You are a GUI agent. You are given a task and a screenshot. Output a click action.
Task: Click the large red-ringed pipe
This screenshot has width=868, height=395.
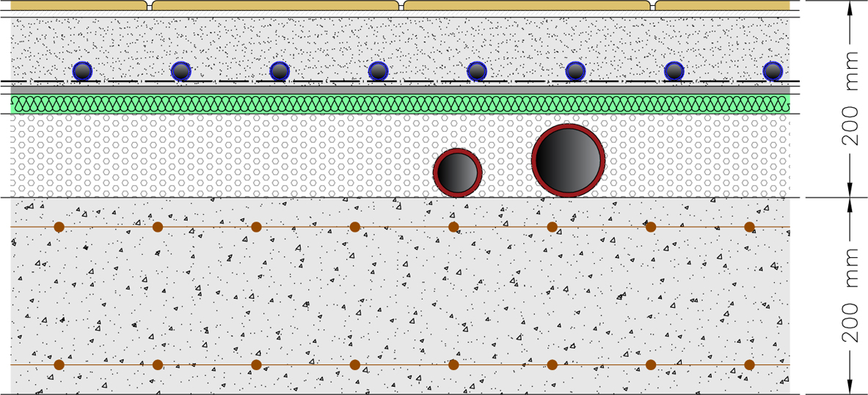[x=568, y=160]
